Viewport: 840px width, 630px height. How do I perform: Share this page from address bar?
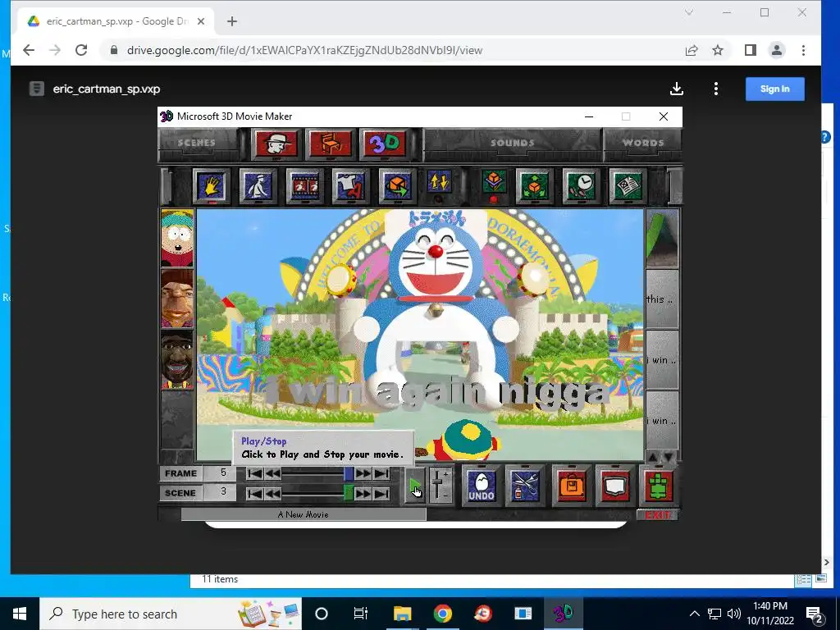click(x=692, y=50)
